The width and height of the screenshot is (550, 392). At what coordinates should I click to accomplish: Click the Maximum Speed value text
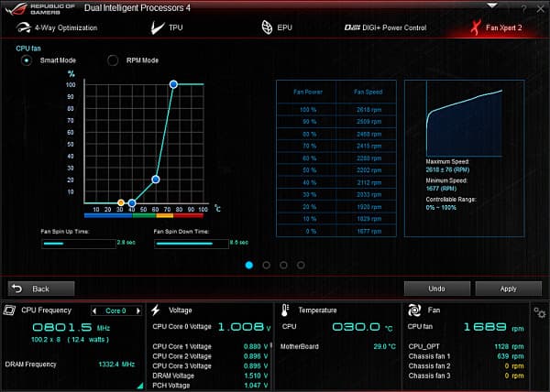[x=447, y=170]
